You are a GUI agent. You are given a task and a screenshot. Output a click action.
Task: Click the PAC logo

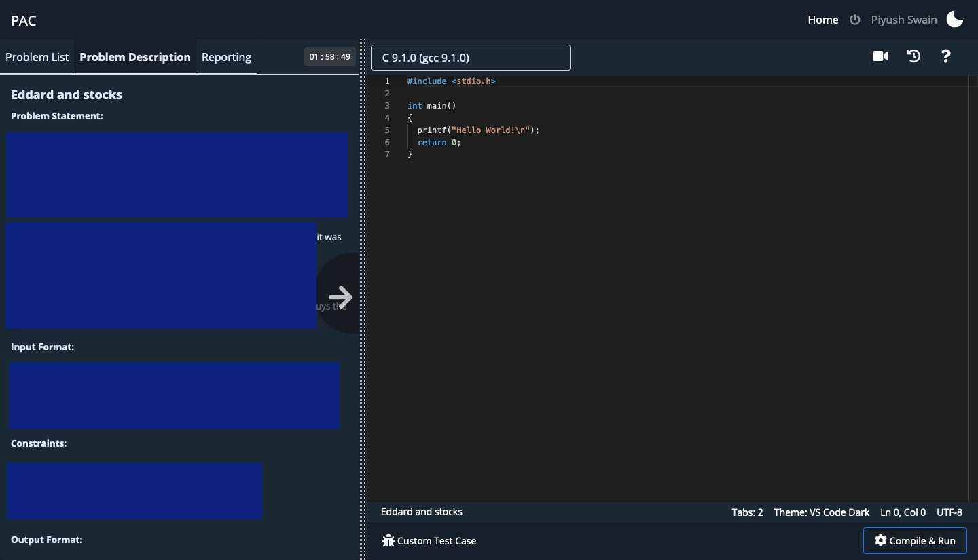(x=23, y=20)
